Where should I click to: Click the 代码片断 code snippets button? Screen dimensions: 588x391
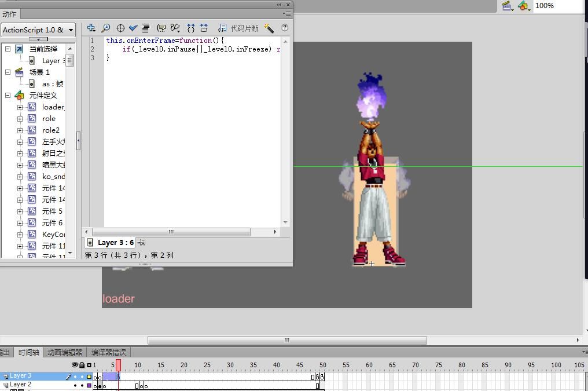[x=238, y=28]
